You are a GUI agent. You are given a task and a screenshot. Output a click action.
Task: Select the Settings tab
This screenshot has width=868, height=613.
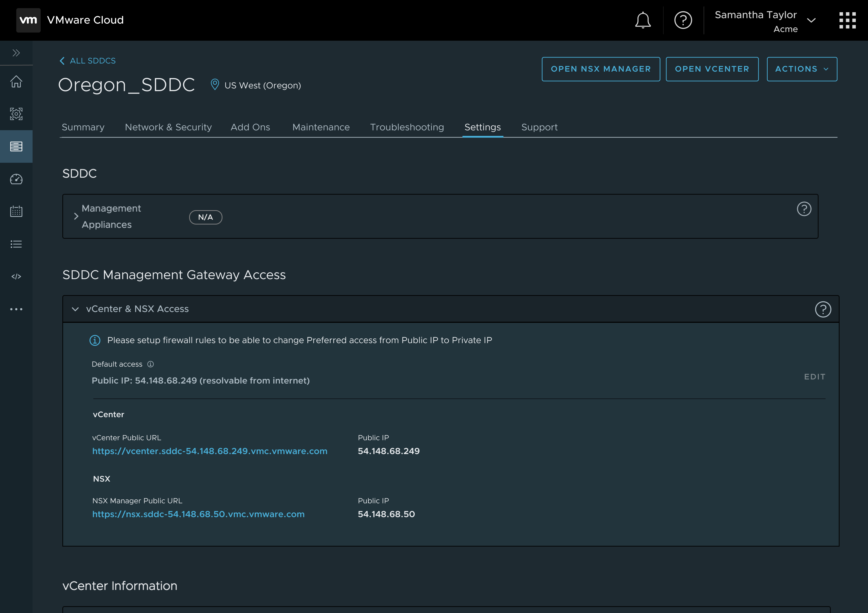pos(482,127)
